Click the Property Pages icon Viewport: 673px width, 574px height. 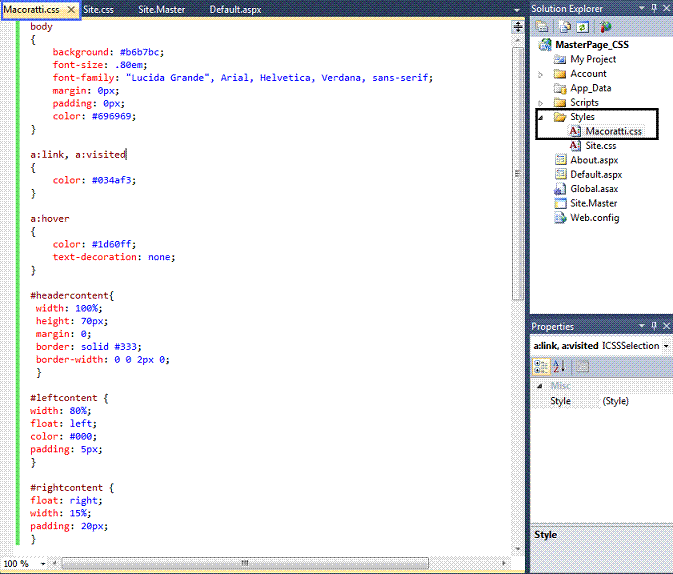click(x=582, y=366)
